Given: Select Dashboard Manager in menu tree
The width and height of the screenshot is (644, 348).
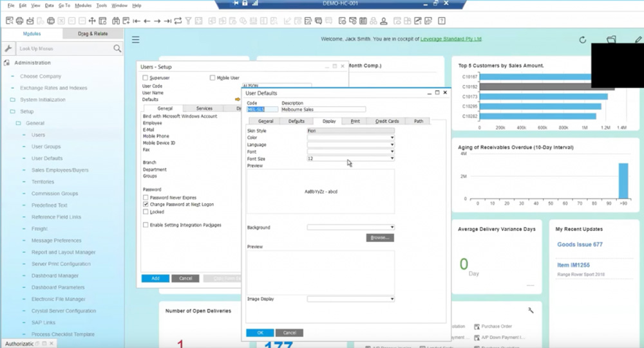Looking at the screenshot, I should [55, 276].
